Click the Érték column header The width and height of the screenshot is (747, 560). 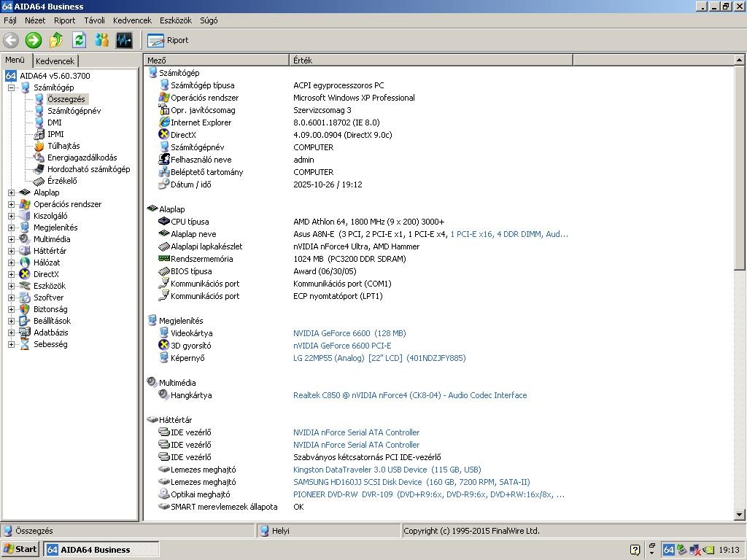pyautogui.click(x=430, y=60)
